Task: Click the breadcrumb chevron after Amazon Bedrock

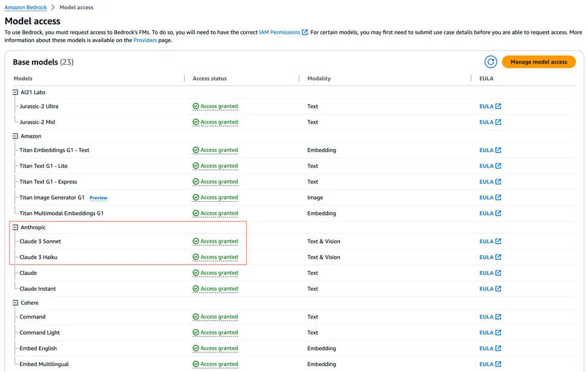Action: (53, 8)
